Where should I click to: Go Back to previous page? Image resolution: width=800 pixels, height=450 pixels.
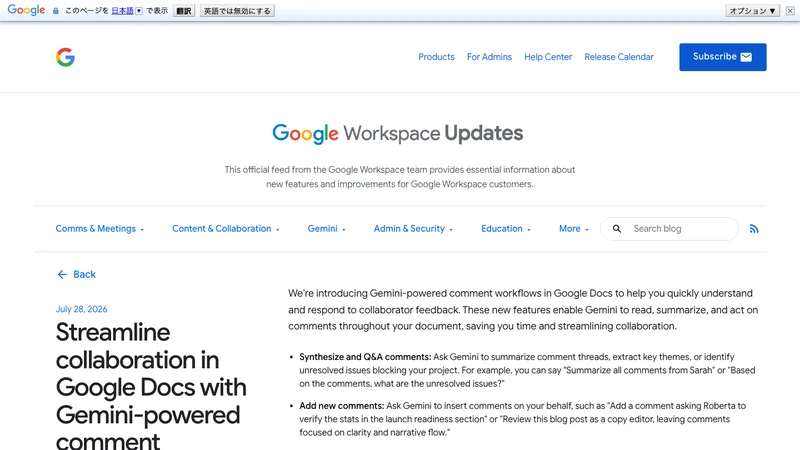[x=77, y=274]
